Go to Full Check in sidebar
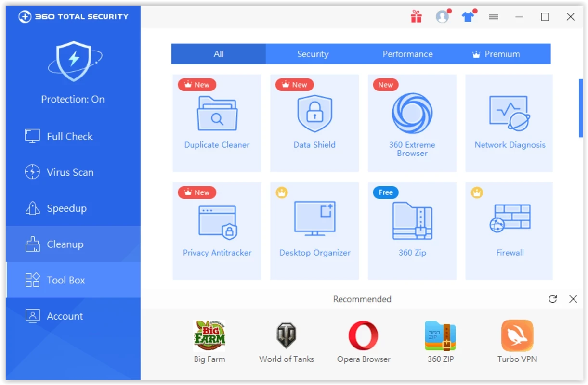The width and height of the screenshot is (588, 385). click(73, 136)
